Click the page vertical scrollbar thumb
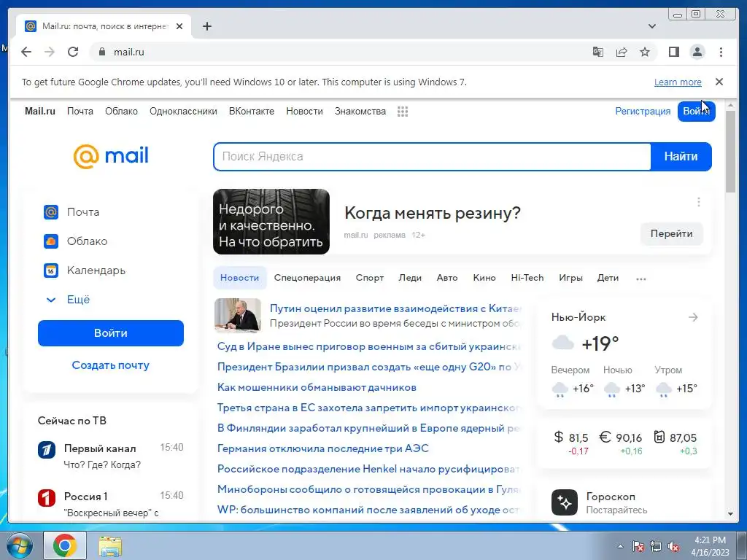This screenshot has width=747, height=560. pyautogui.click(x=730, y=152)
